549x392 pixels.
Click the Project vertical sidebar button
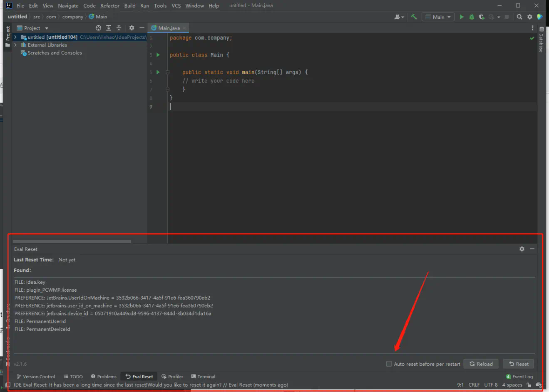tap(7, 37)
